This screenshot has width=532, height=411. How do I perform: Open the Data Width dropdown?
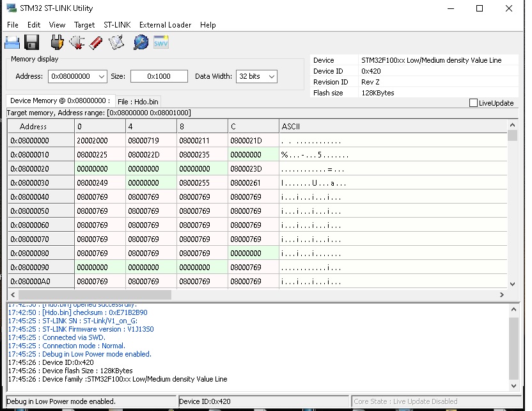(271, 76)
